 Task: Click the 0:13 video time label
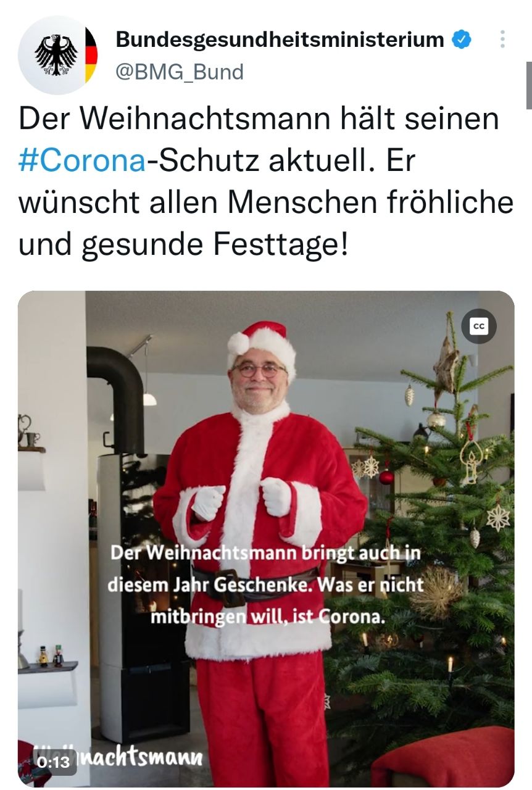click(x=53, y=762)
